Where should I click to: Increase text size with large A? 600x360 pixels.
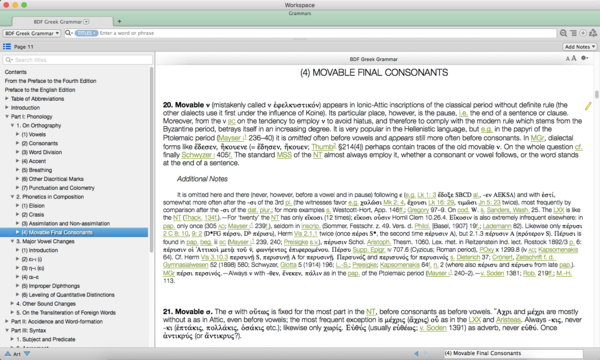574,58
